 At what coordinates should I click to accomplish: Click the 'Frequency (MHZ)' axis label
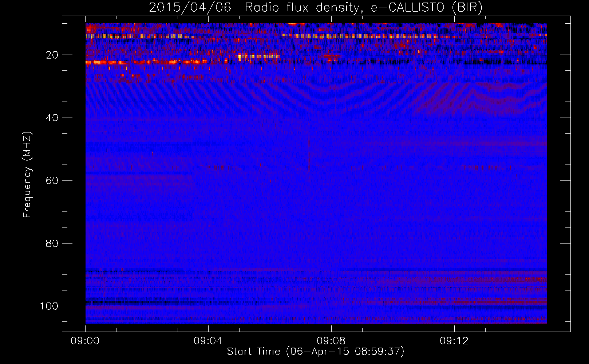click(x=27, y=174)
